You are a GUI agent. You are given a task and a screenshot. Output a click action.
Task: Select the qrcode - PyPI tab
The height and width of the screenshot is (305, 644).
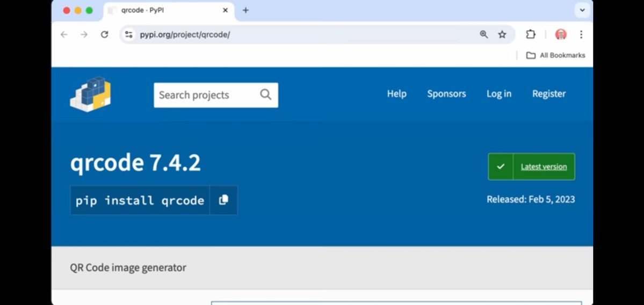pyautogui.click(x=169, y=11)
